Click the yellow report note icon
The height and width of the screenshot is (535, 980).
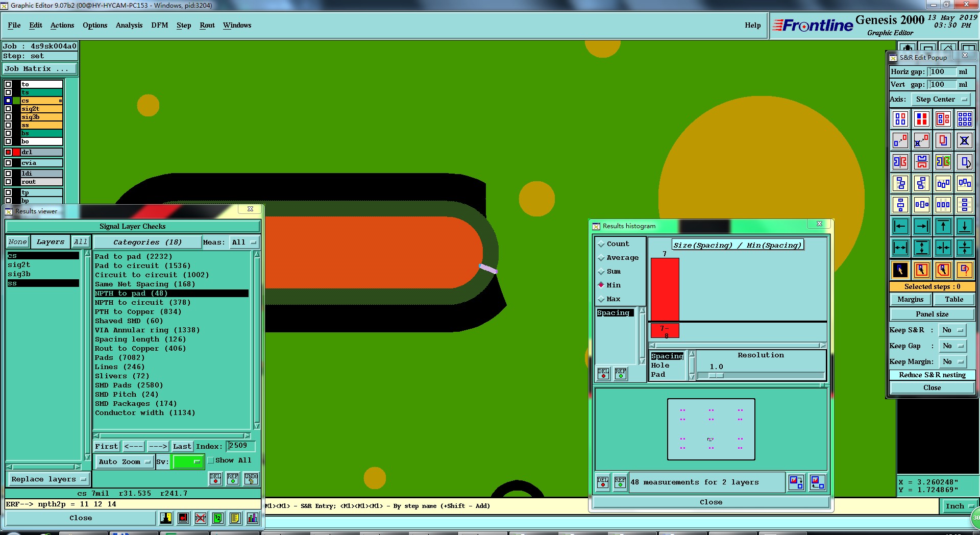pyautogui.click(x=235, y=518)
